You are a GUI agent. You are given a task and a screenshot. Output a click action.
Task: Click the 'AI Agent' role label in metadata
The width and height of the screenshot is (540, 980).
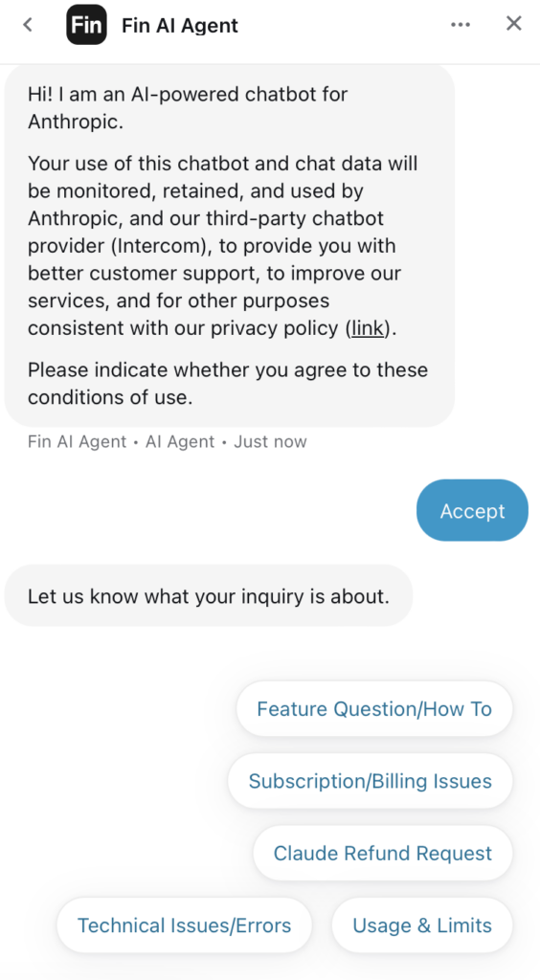(180, 442)
